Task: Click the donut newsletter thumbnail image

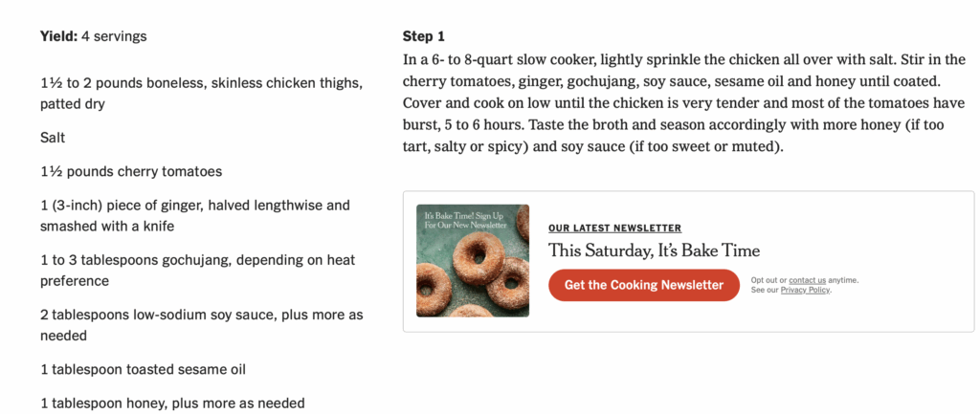Action: pos(473,260)
